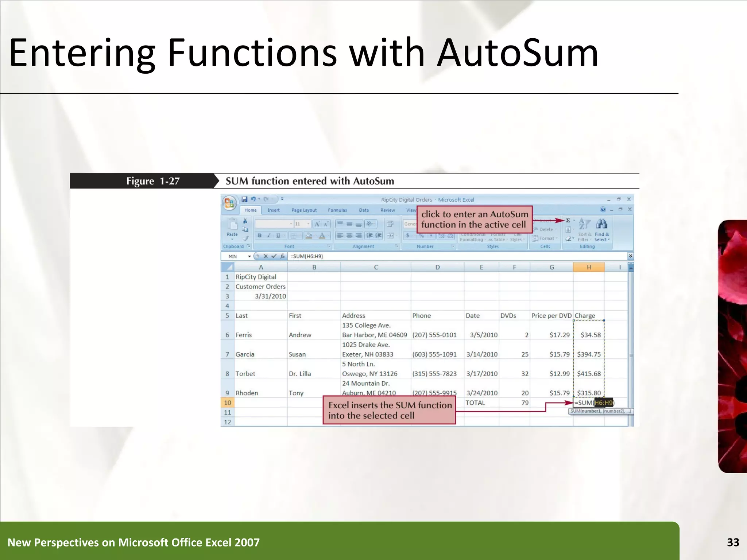Viewport: 747px width, 560px height.
Task: Open the Clipboard dialog launcher
Action: tap(248, 246)
